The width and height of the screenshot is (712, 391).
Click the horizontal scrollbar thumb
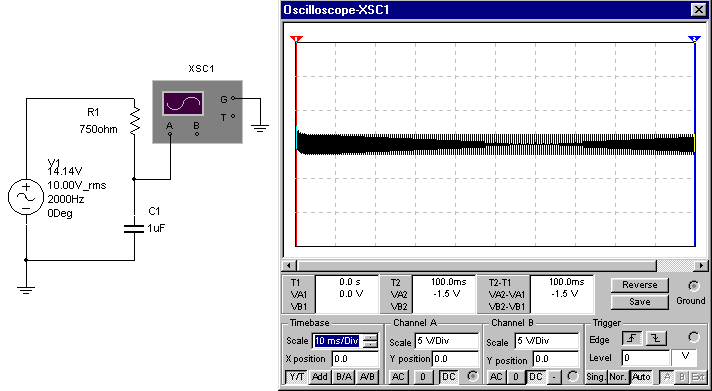[x=476, y=265]
